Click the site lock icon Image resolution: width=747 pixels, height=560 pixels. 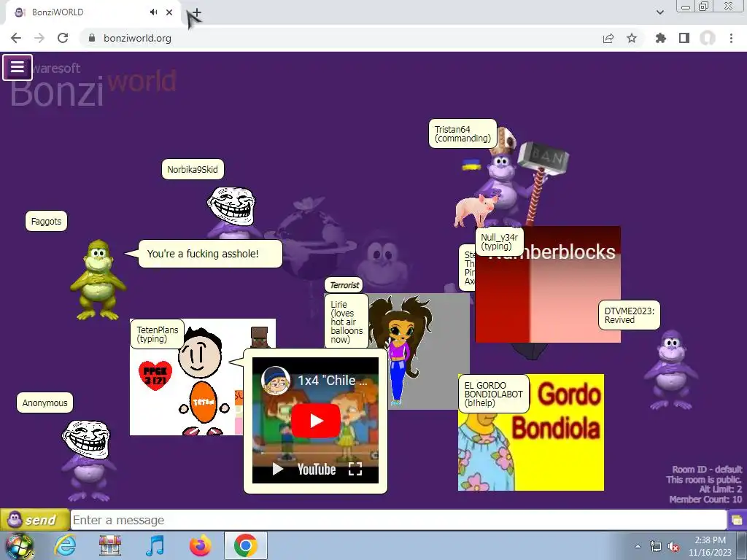click(x=92, y=38)
